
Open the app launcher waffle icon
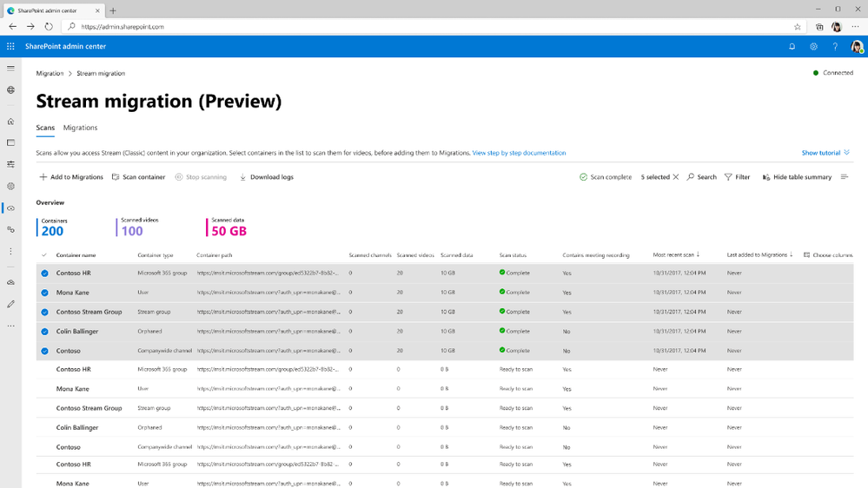click(x=10, y=47)
